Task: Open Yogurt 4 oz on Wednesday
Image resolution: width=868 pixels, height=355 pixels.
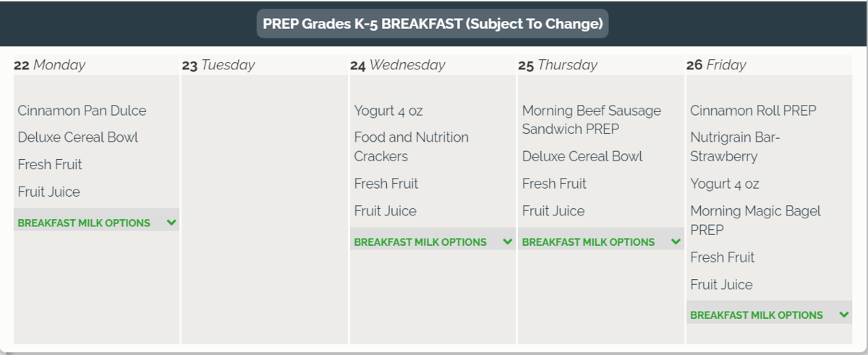Action: pyautogui.click(x=388, y=111)
